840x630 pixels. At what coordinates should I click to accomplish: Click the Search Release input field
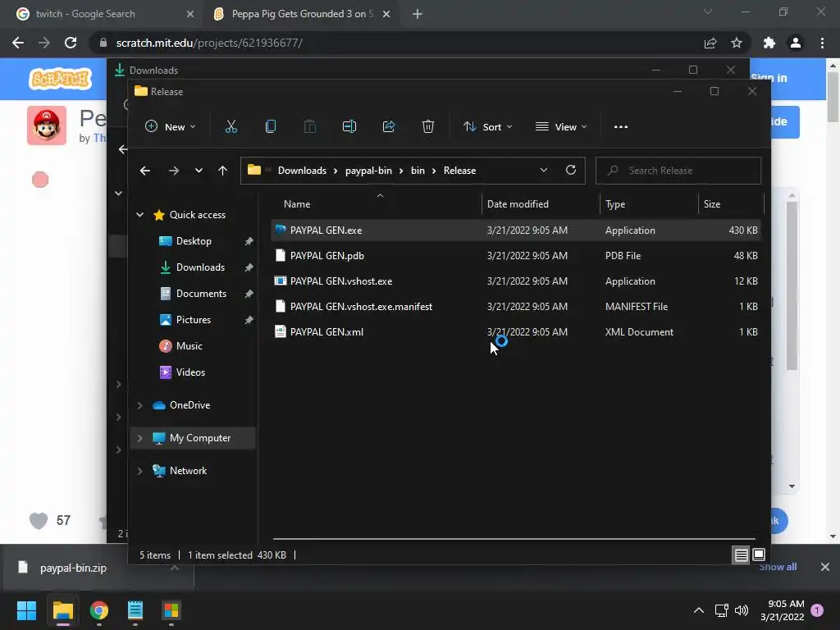678,171
